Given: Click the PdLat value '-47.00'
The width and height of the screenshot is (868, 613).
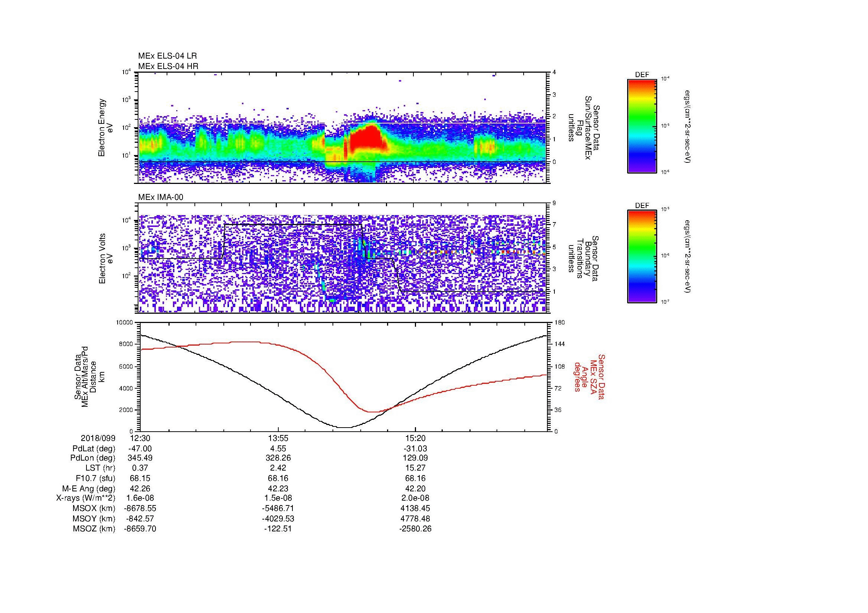Looking at the screenshot, I should [140, 449].
